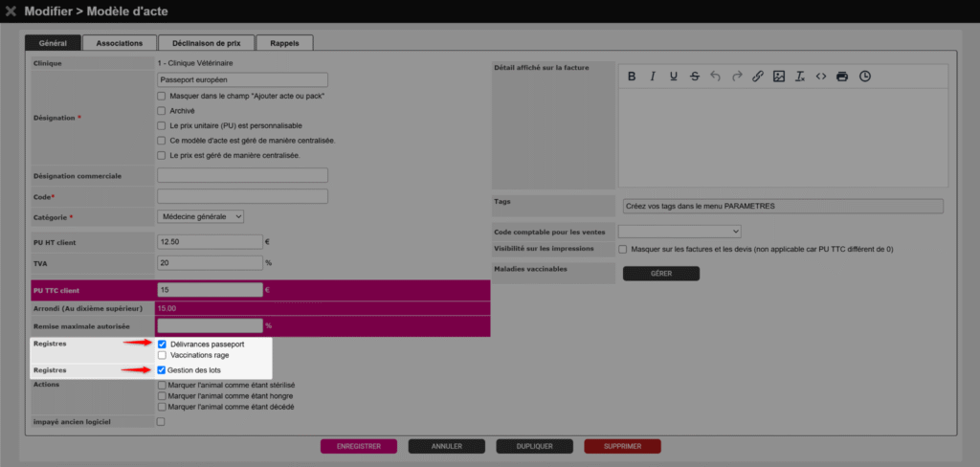Close the Modèle d'acte dialog with the X
The height and width of the screenshot is (467, 980).
coord(11,10)
